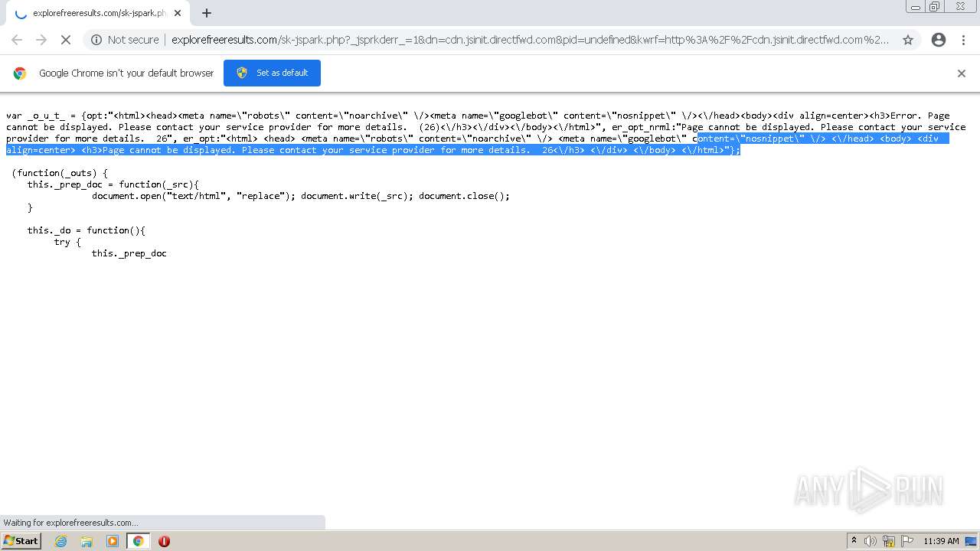This screenshot has width=980, height=551.
Task: Launch Internet Explorer from the taskbar
Action: [61, 540]
